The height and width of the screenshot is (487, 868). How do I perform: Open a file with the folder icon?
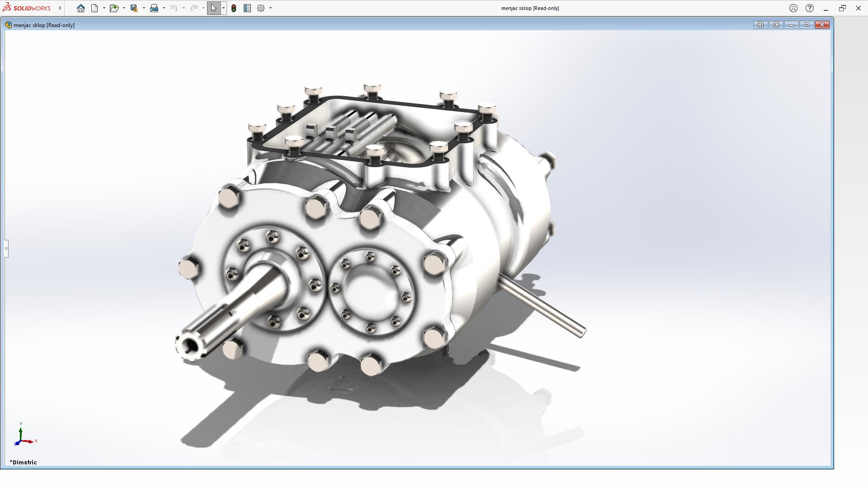pyautogui.click(x=113, y=8)
